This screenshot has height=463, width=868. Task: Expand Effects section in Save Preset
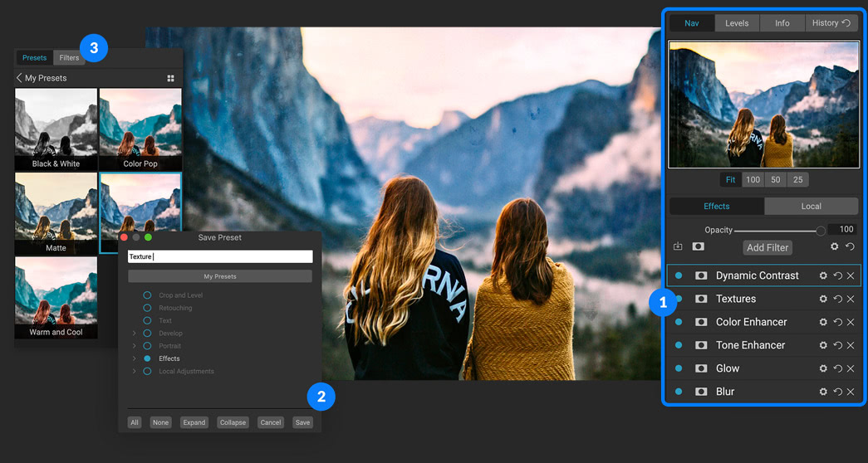click(134, 359)
